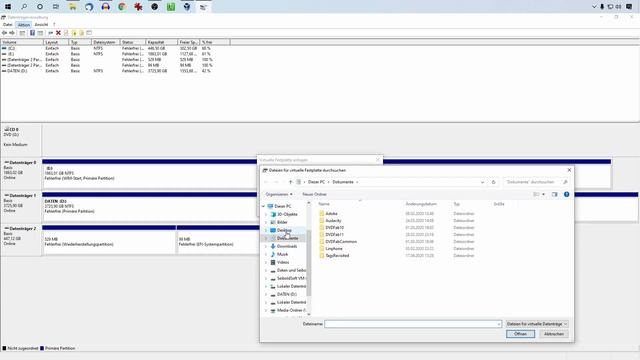Viewport: 640px width, 360px height.
Task: Select Videos in the navigation tree
Action: click(x=283, y=262)
